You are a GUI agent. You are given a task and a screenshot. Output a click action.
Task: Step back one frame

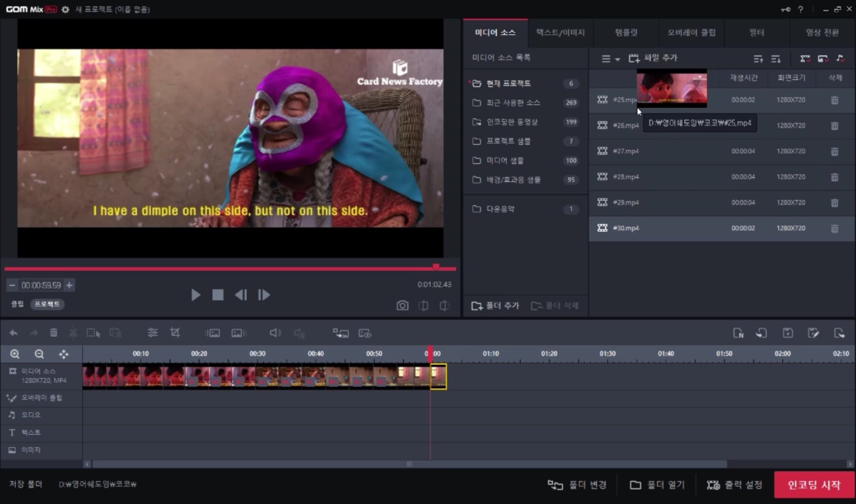point(241,295)
